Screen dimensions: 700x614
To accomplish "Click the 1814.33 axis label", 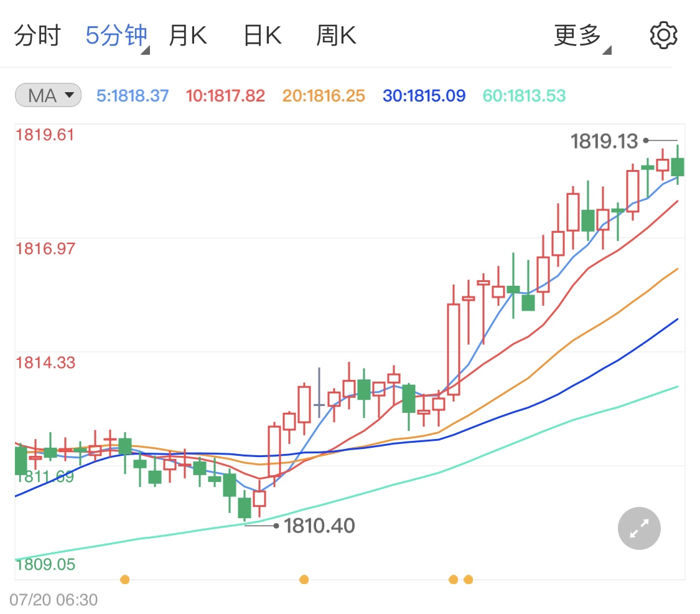I will pos(45,363).
